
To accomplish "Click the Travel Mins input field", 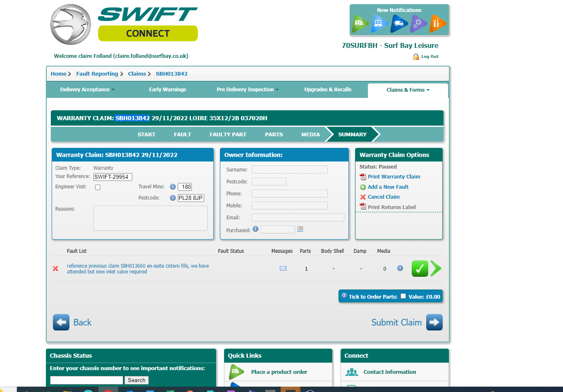I will pyautogui.click(x=185, y=187).
